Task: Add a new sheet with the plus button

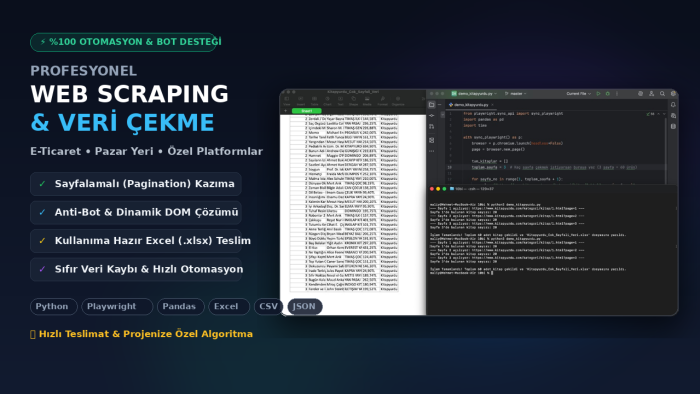Action: point(286,111)
